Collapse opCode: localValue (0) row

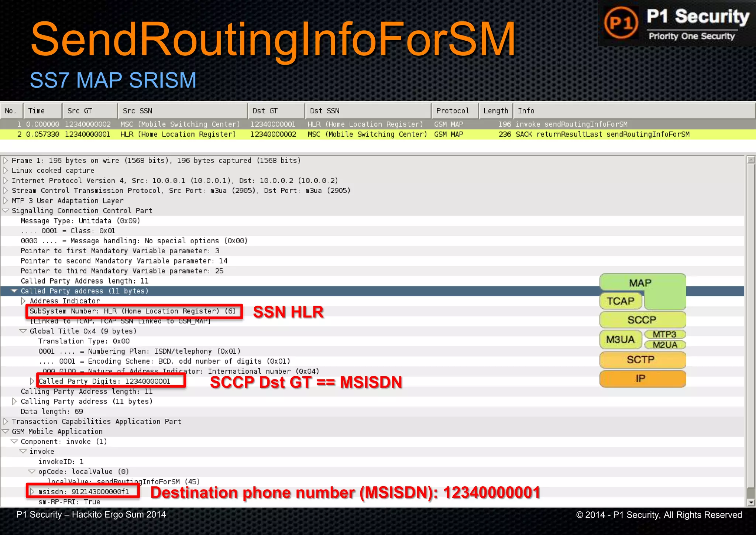[32, 471]
